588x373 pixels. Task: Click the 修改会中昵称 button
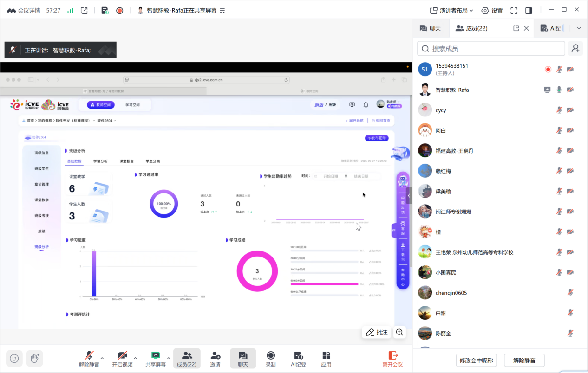point(477,360)
